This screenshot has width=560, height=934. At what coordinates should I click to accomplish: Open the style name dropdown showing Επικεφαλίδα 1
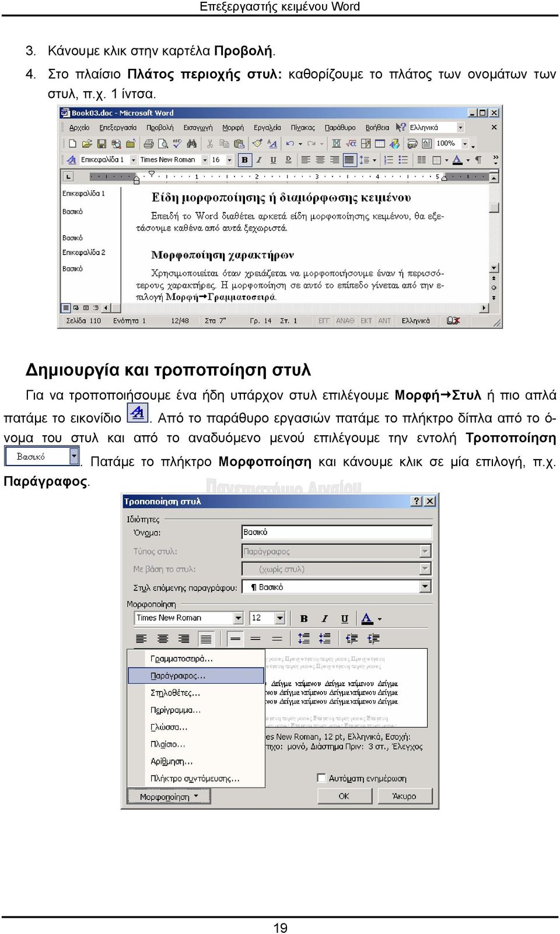point(133,160)
